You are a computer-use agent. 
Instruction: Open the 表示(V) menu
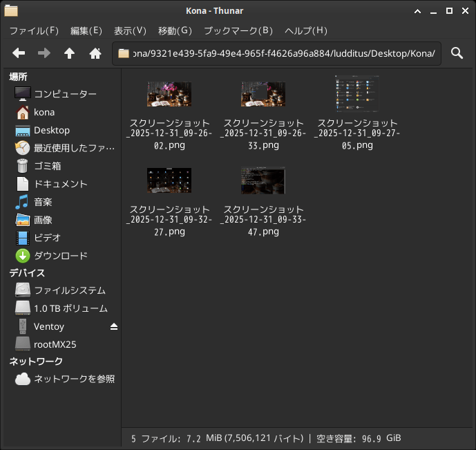pyautogui.click(x=130, y=30)
